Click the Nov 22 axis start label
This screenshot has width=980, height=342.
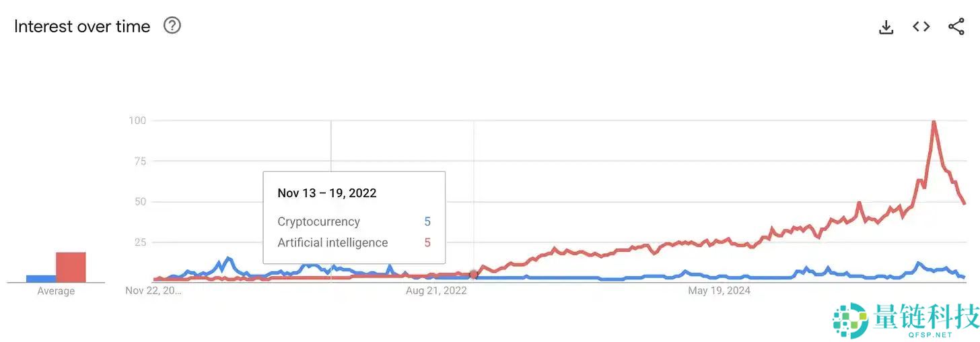[153, 291]
